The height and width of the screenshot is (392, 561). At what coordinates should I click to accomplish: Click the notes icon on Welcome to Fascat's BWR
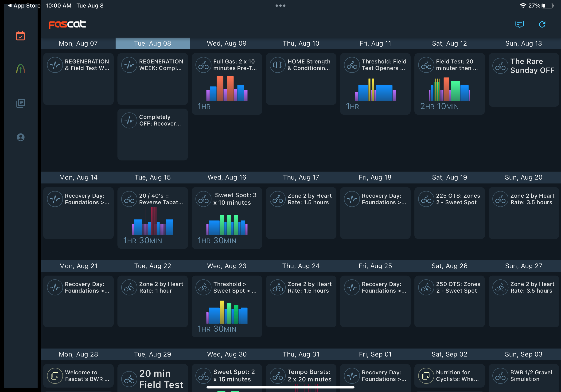tap(55, 376)
